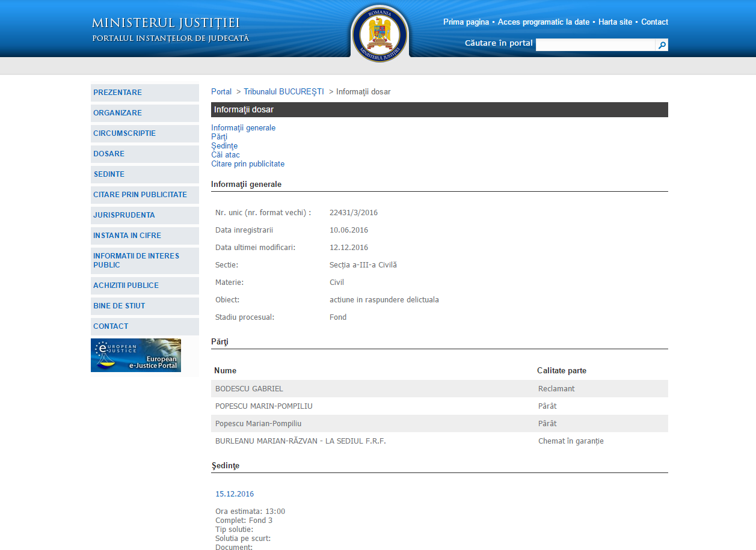Image resolution: width=756 pixels, height=550 pixels.
Task: Open the Contact link in top header
Action: point(654,22)
